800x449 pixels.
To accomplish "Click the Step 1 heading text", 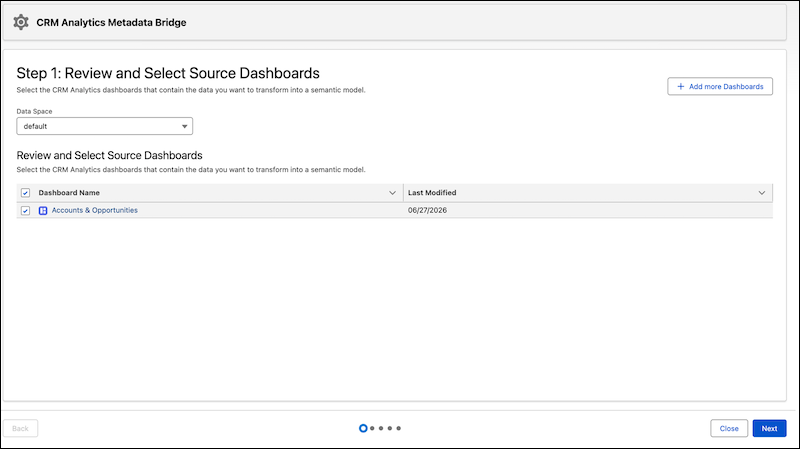I will coord(168,73).
